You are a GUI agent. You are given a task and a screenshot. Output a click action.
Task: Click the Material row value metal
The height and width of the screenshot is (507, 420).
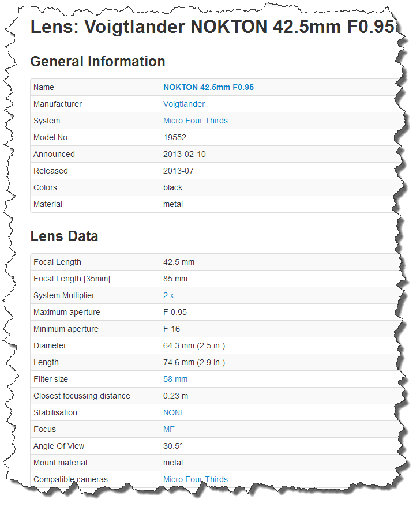click(173, 205)
